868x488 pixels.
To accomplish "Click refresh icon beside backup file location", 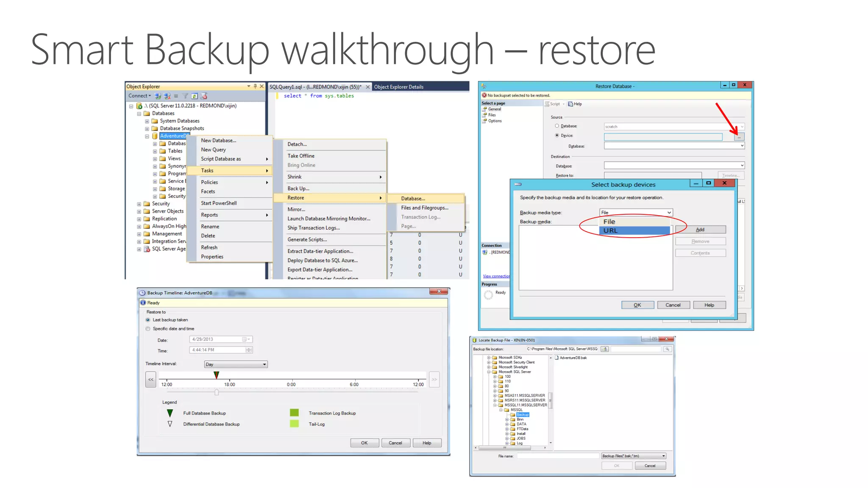I will pos(605,349).
